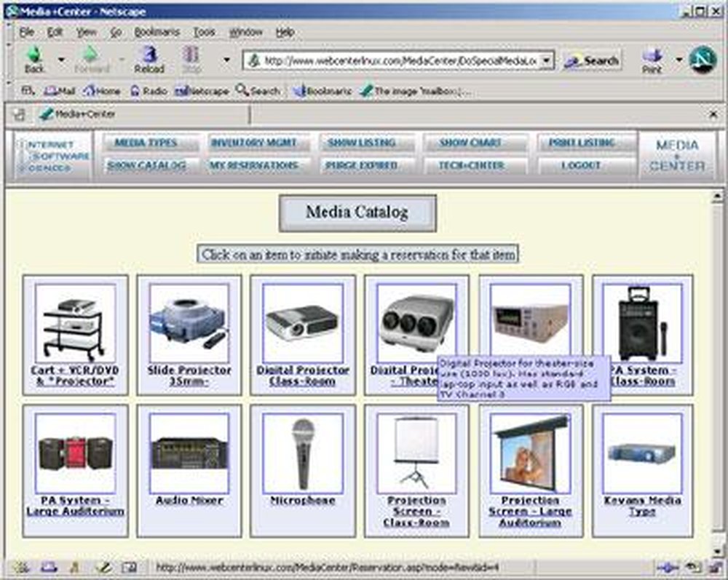Image resolution: width=728 pixels, height=580 pixels.
Task: Open the Bookmarks toolbar shortcut
Action: click(320, 92)
